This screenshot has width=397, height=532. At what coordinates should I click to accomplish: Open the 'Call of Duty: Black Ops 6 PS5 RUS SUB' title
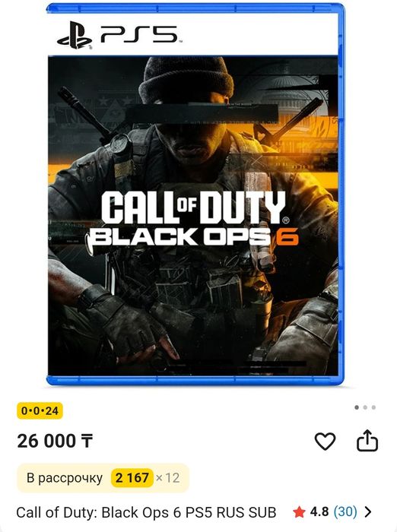[x=146, y=512]
